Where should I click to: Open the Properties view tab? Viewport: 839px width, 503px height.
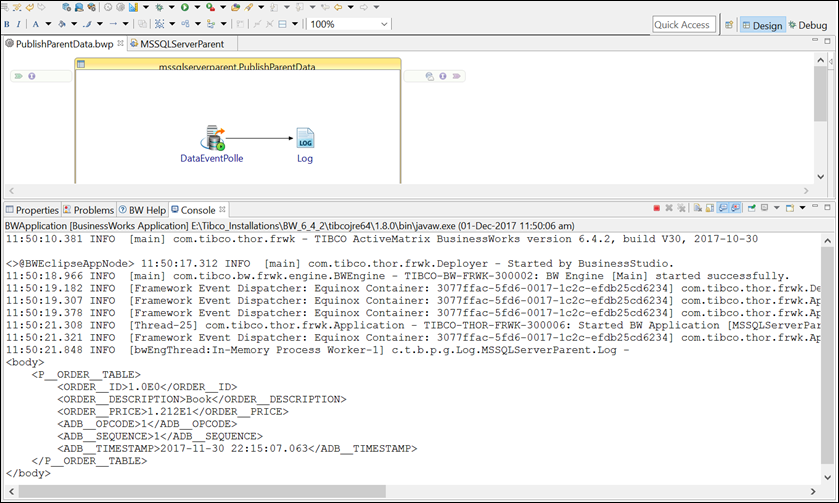pyautogui.click(x=32, y=210)
